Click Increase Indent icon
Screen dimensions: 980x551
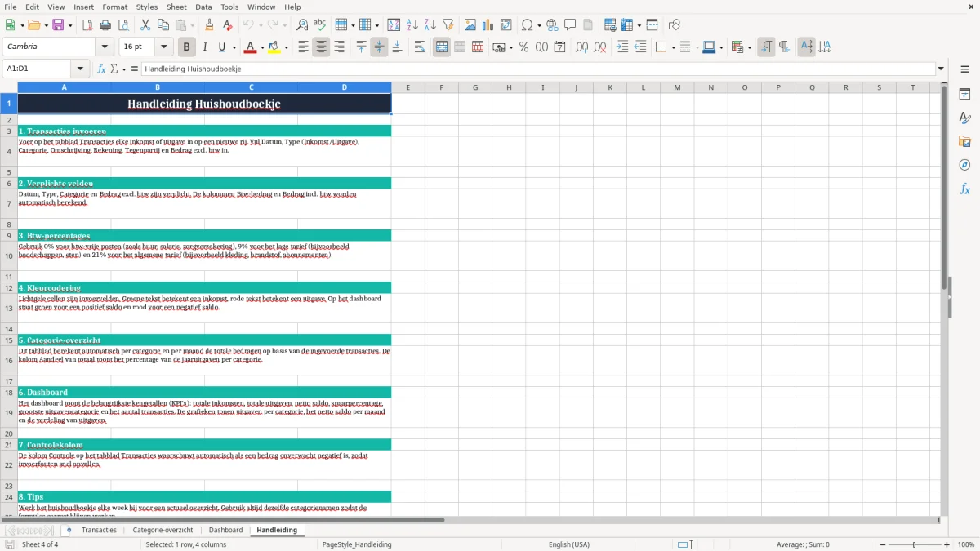pyautogui.click(x=622, y=47)
